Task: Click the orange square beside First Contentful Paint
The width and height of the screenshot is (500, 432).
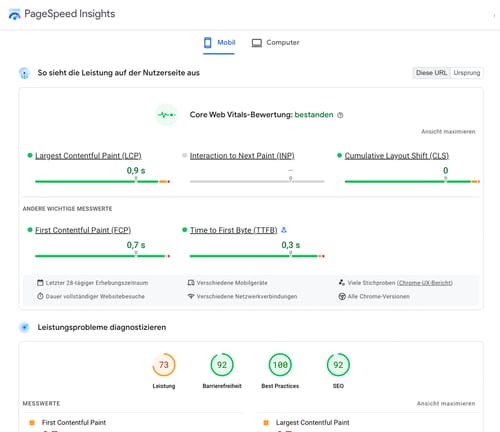Action: 32,423
